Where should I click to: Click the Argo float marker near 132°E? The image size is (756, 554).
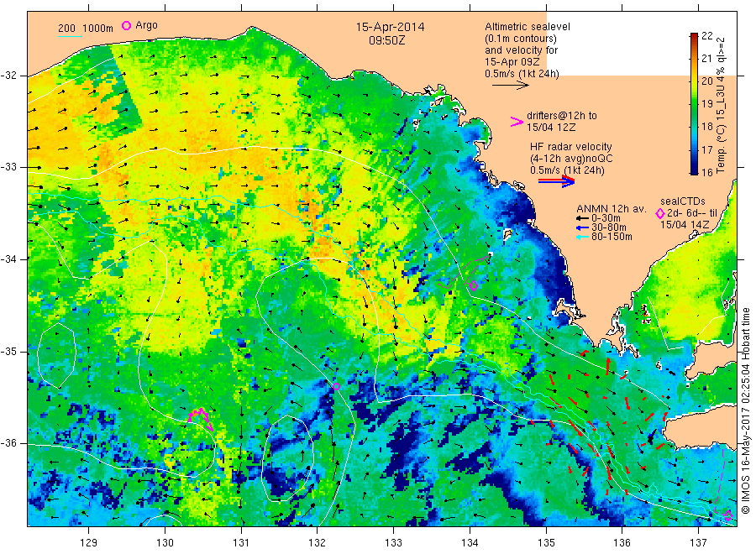[337, 386]
